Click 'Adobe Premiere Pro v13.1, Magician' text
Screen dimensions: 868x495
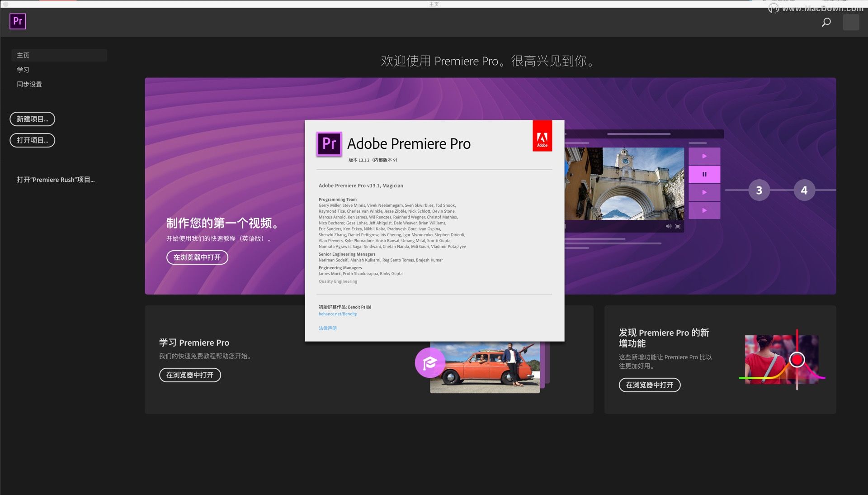click(361, 186)
